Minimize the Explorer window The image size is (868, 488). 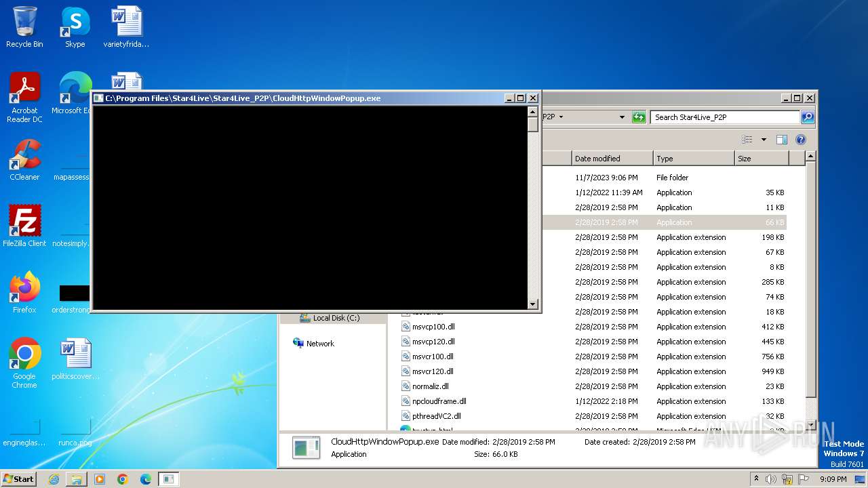click(786, 98)
